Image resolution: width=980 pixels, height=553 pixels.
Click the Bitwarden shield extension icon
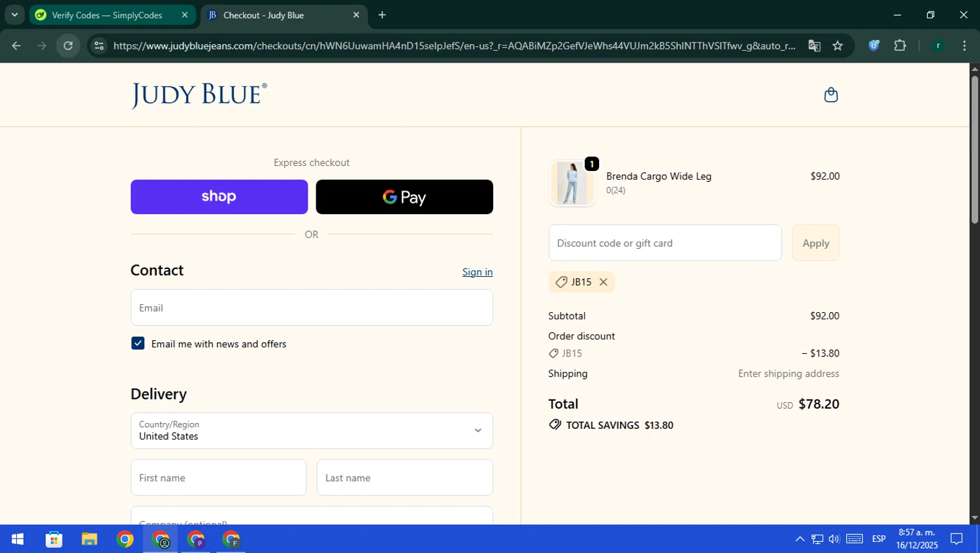pos(874,46)
